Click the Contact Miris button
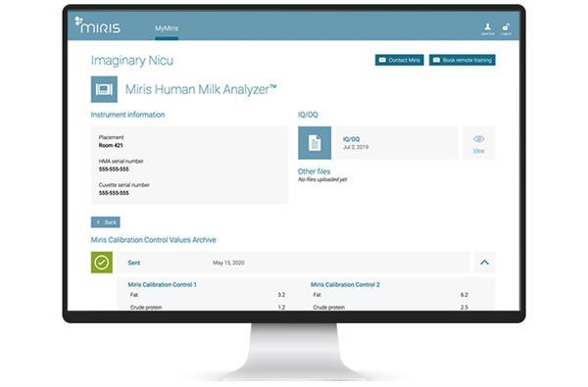This screenshot has height=387, width=588. coord(400,60)
